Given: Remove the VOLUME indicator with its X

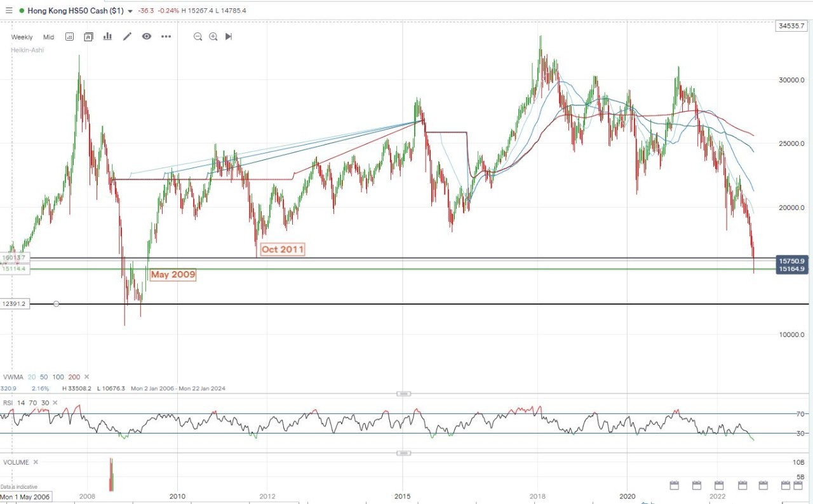Looking at the screenshot, I should click(x=36, y=462).
